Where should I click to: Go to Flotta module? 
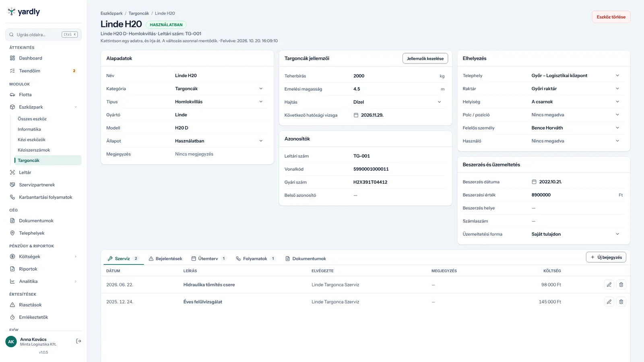point(43,95)
